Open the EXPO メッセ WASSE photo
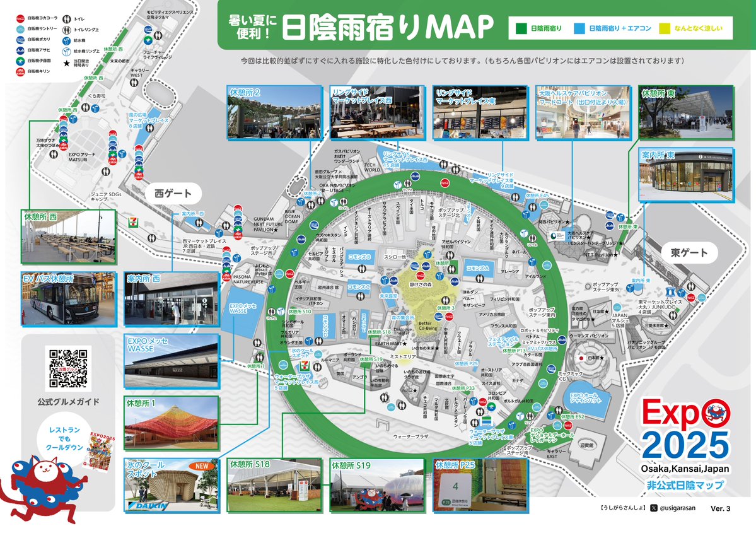756x538 pixels. (x=172, y=361)
